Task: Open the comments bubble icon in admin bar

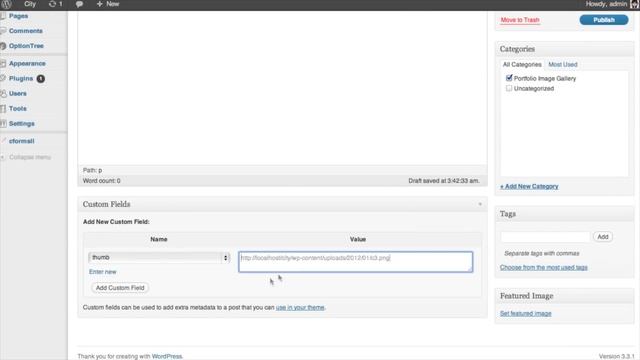Action: coord(80,4)
